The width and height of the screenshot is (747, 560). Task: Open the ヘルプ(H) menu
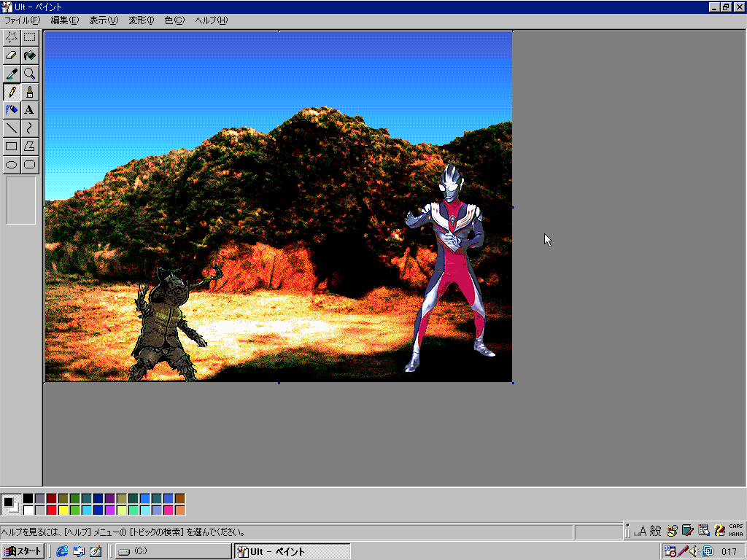point(212,20)
